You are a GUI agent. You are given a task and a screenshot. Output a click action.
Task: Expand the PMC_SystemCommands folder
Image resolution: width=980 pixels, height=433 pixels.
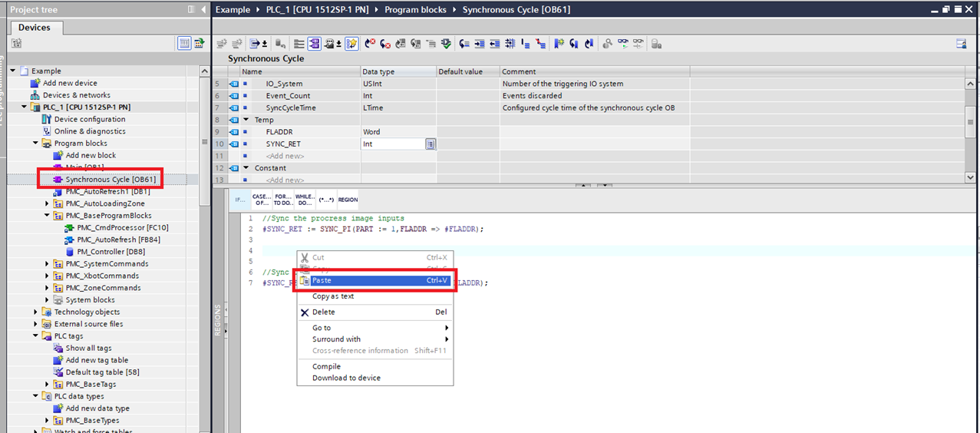[47, 264]
